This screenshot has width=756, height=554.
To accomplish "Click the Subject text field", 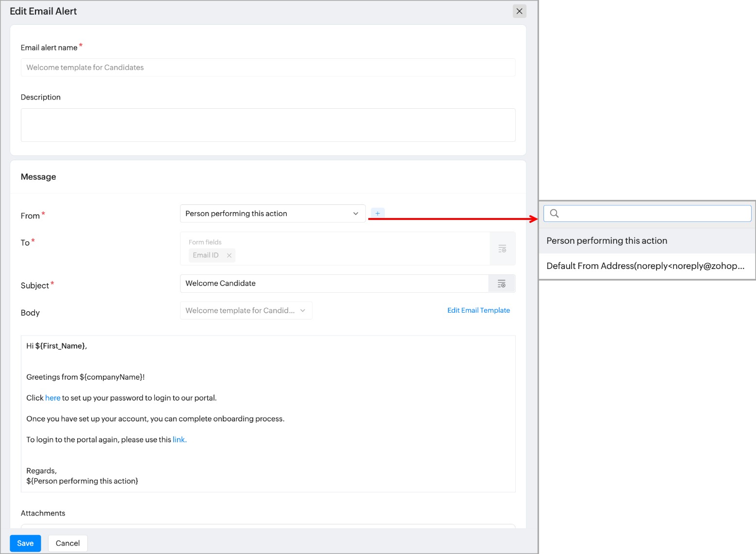I will (334, 284).
